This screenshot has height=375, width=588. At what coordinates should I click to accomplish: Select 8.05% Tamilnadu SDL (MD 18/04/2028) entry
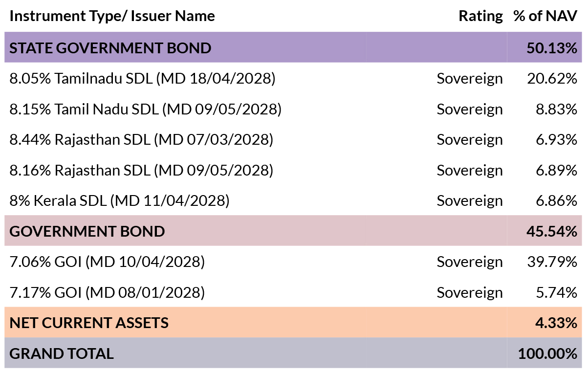[142, 78]
